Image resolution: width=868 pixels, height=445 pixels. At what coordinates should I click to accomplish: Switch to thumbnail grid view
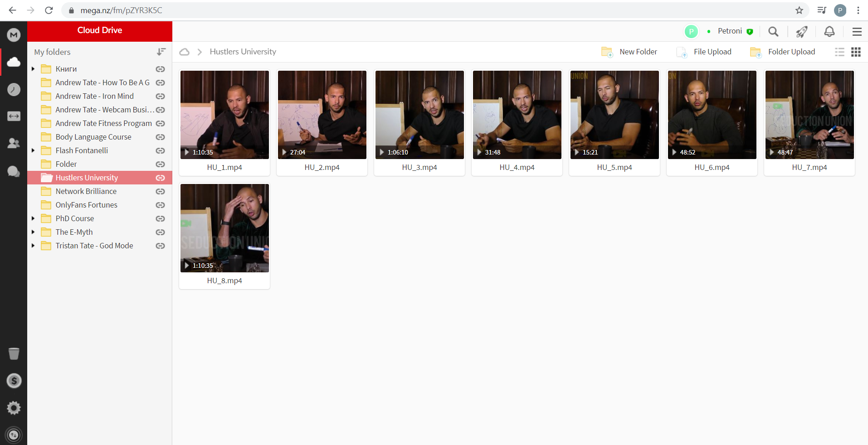(x=856, y=52)
